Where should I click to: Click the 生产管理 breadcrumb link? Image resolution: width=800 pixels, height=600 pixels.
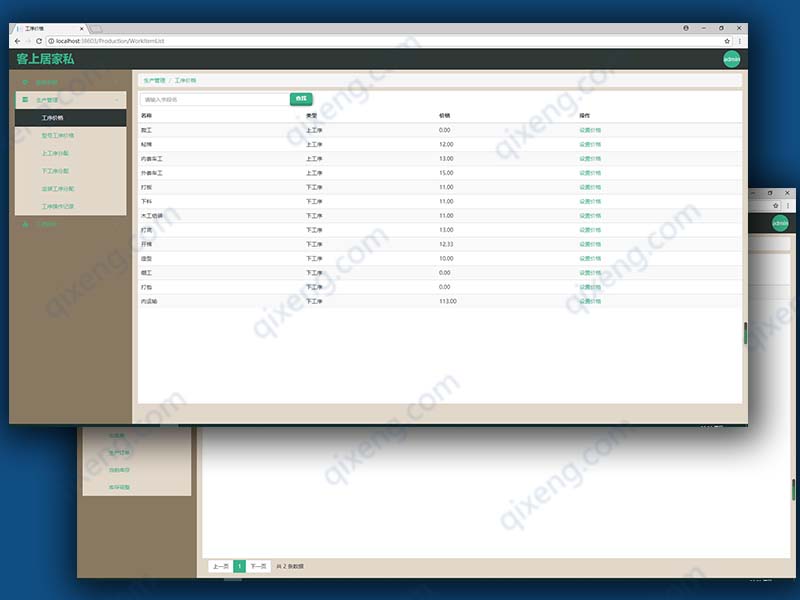tap(154, 79)
